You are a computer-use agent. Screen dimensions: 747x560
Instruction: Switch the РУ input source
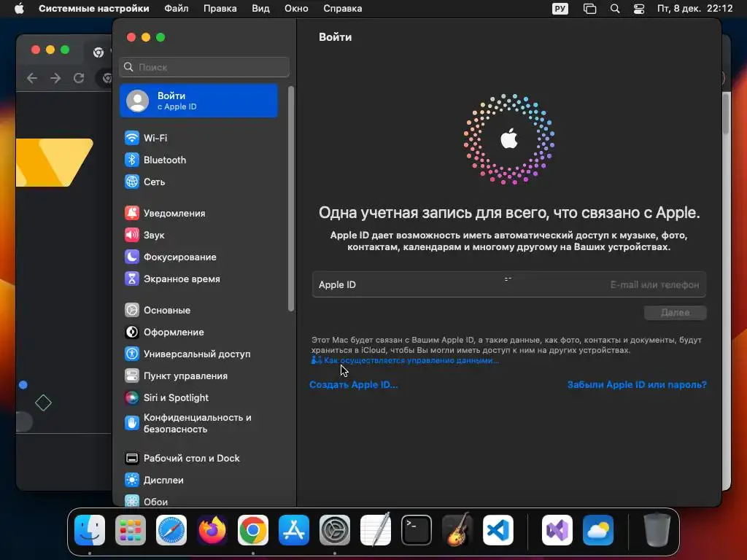coord(560,9)
